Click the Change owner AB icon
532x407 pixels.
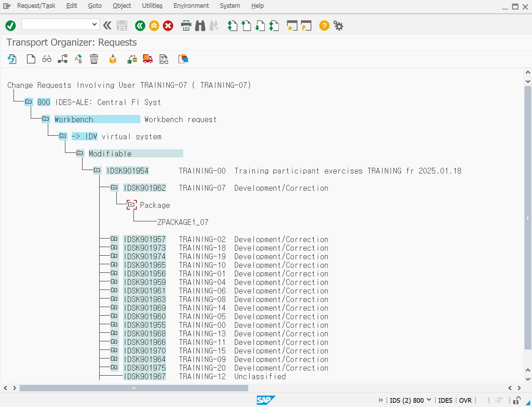pyautogui.click(x=78, y=59)
